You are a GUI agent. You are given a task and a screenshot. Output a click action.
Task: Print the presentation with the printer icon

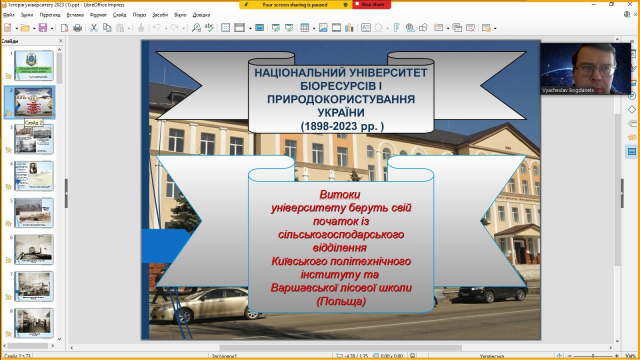coord(78,28)
